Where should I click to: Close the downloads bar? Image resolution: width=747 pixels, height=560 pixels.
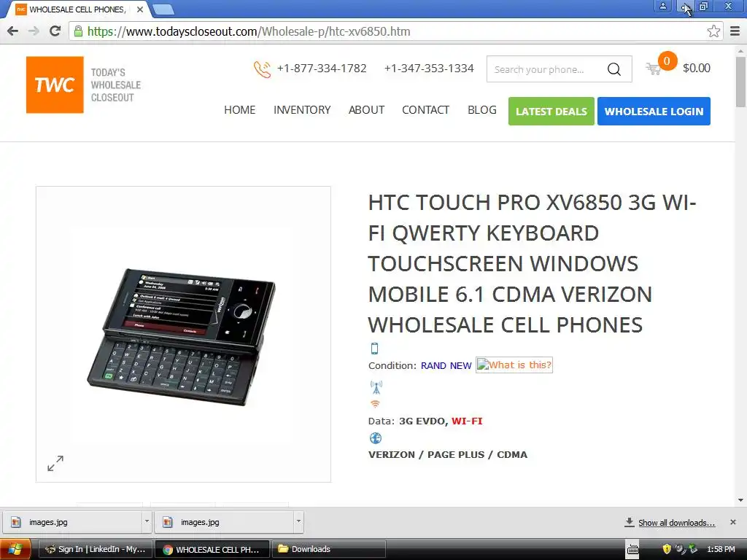(733, 522)
